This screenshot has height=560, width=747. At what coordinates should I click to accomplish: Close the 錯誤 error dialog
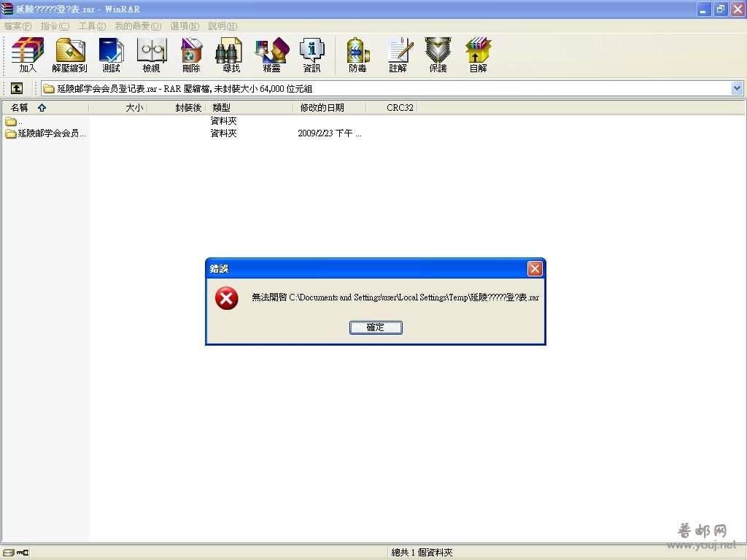coord(535,268)
